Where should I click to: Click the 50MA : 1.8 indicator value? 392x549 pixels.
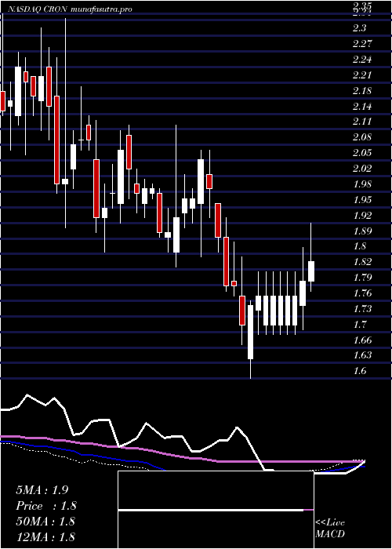tap(45, 521)
